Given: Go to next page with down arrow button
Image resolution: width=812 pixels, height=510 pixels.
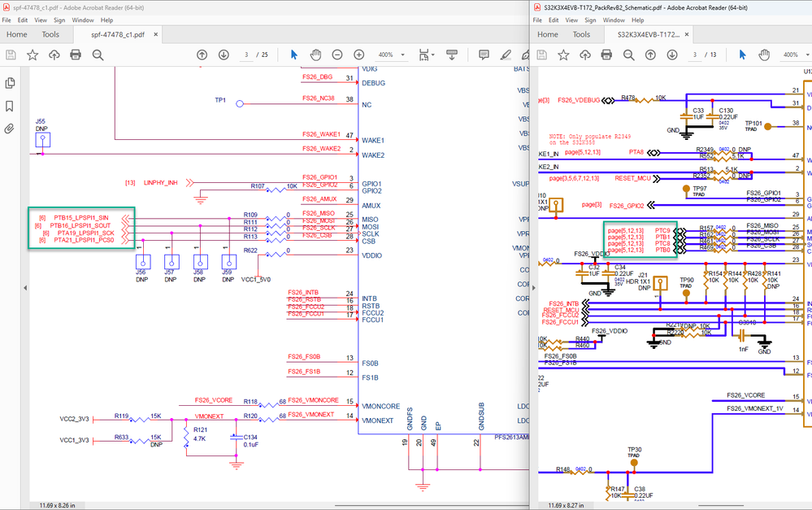Looking at the screenshot, I should pyautogui.click(x=223, y=54).
